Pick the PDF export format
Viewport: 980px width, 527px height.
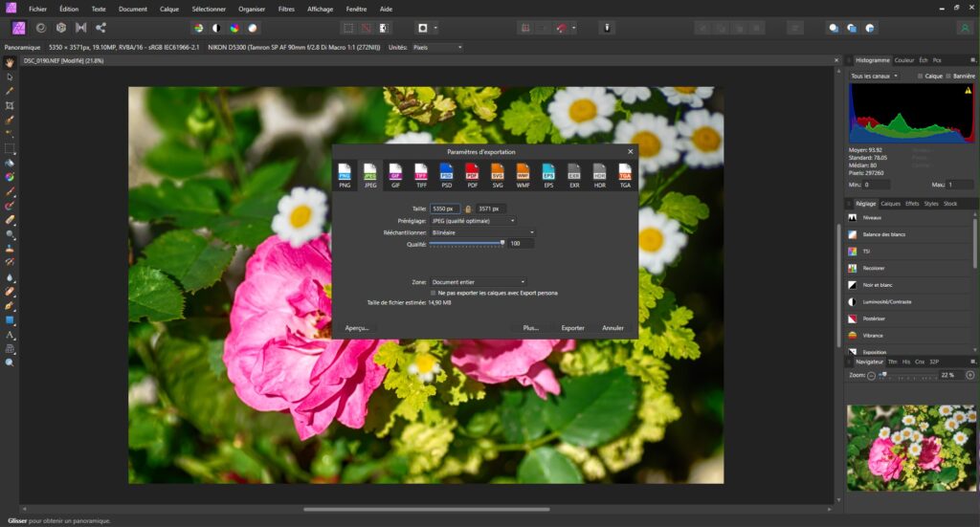pyautogui.click(x=472, y=174)
